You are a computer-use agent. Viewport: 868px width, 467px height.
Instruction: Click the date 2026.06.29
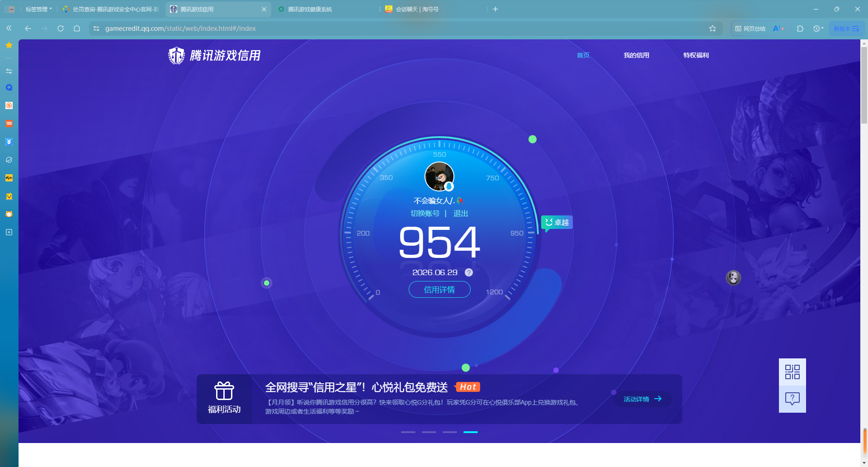coord(435,272)
